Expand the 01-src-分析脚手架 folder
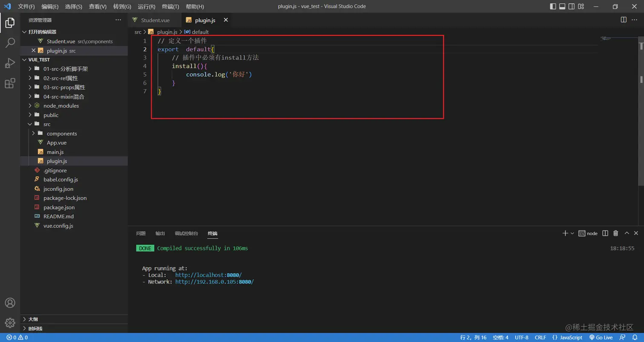Image resolution: width=644 pixels, height=342 pixels. pyautogui.click(x=74, y=69)
